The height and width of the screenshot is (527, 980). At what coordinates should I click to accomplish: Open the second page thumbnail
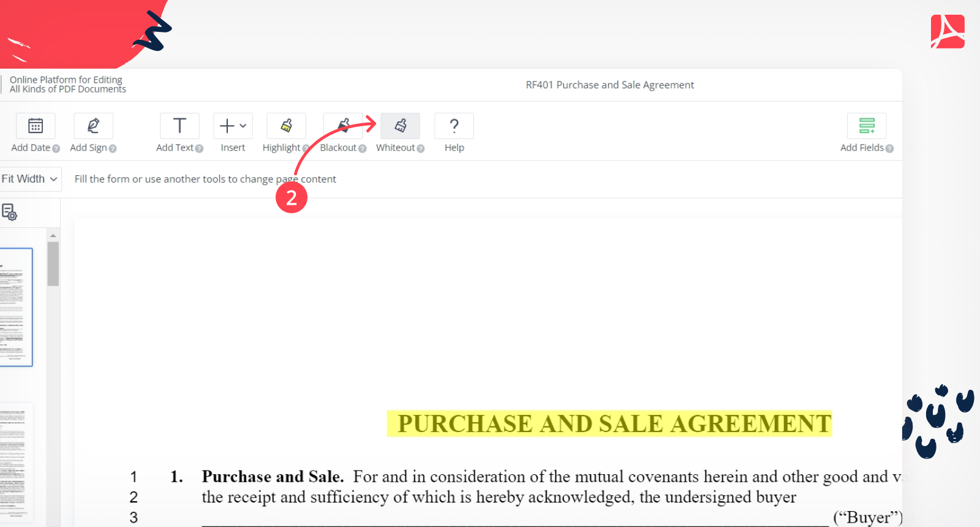pos(15,462)
